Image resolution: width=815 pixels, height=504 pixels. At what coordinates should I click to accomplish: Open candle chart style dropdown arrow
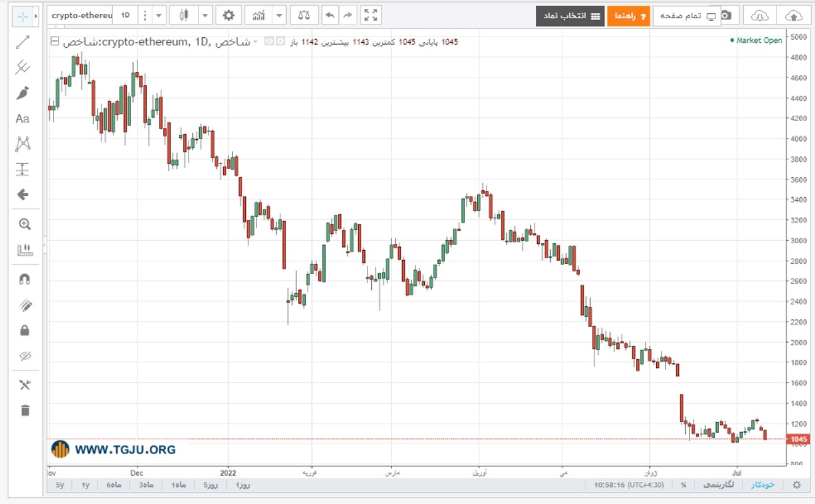click(205, 15)
